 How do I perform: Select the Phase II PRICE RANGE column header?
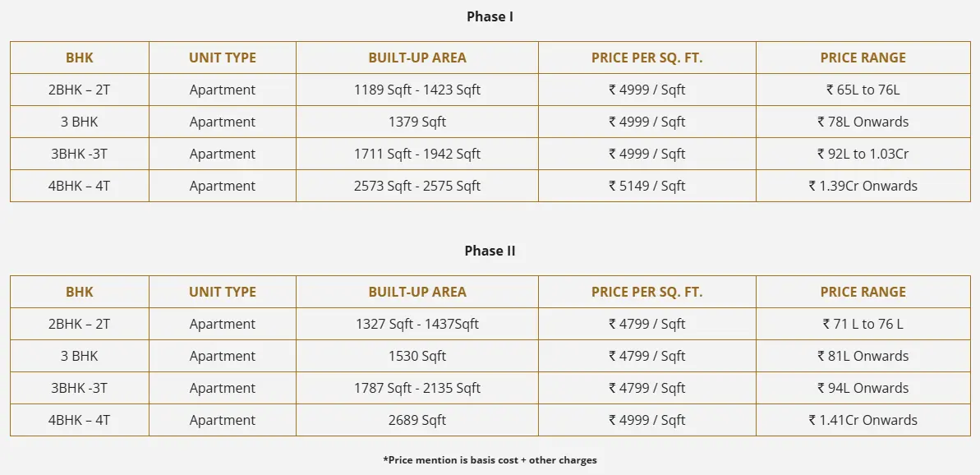[863, 292]
